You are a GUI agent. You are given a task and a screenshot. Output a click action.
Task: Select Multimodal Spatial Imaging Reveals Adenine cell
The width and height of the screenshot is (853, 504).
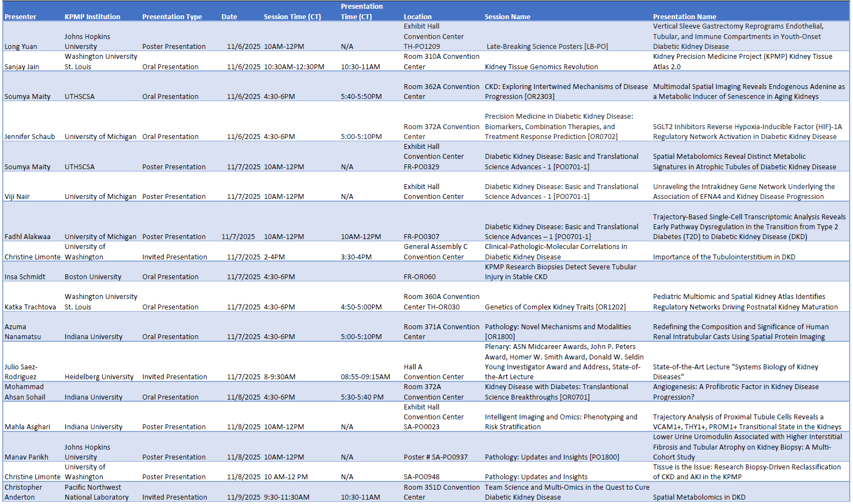coord(749,91)
